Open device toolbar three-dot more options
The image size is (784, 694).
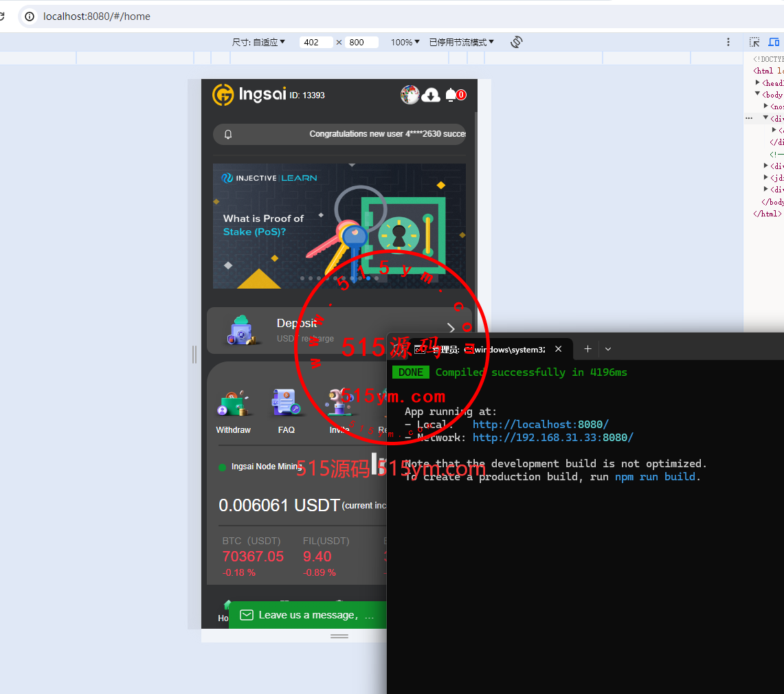point(728,42)
